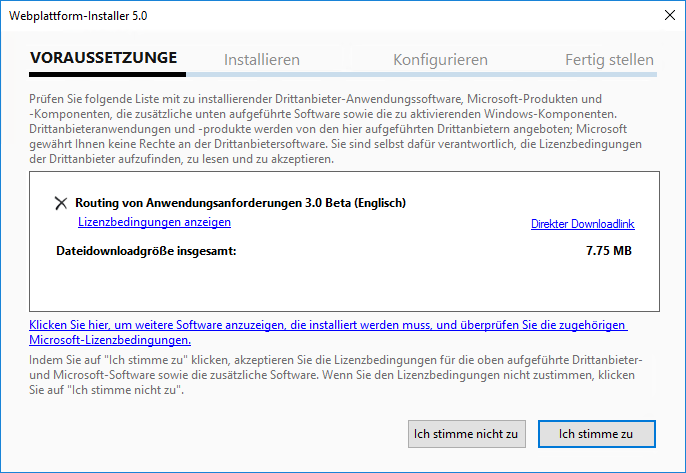The image size is (686, 473).
Task: Click the Ich stimme zu button
Action: 596,434
